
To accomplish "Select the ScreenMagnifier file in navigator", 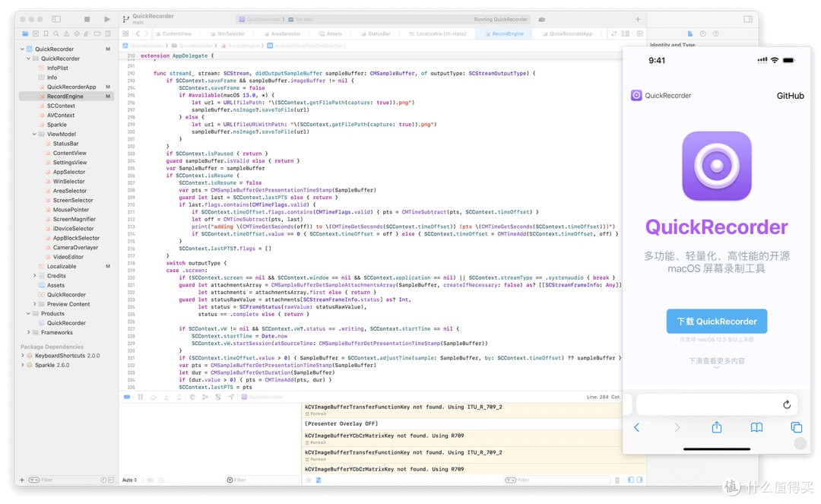I will (74, 219).
